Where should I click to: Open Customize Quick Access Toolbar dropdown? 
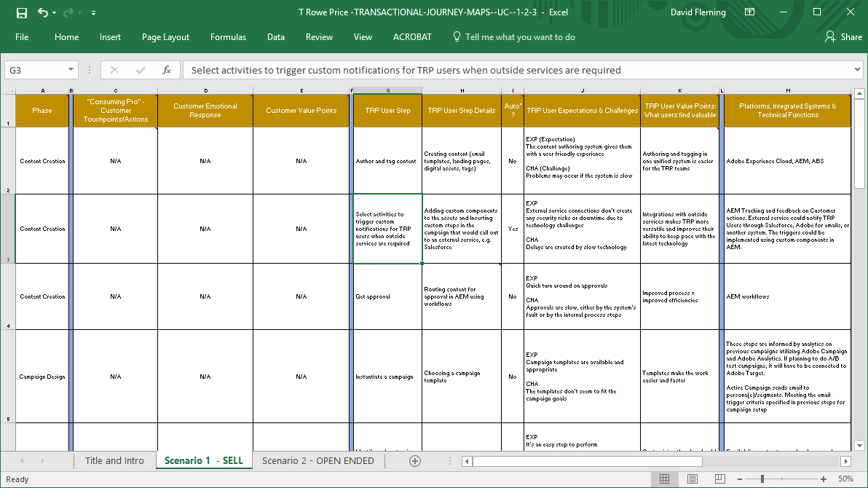pos(93,12)
